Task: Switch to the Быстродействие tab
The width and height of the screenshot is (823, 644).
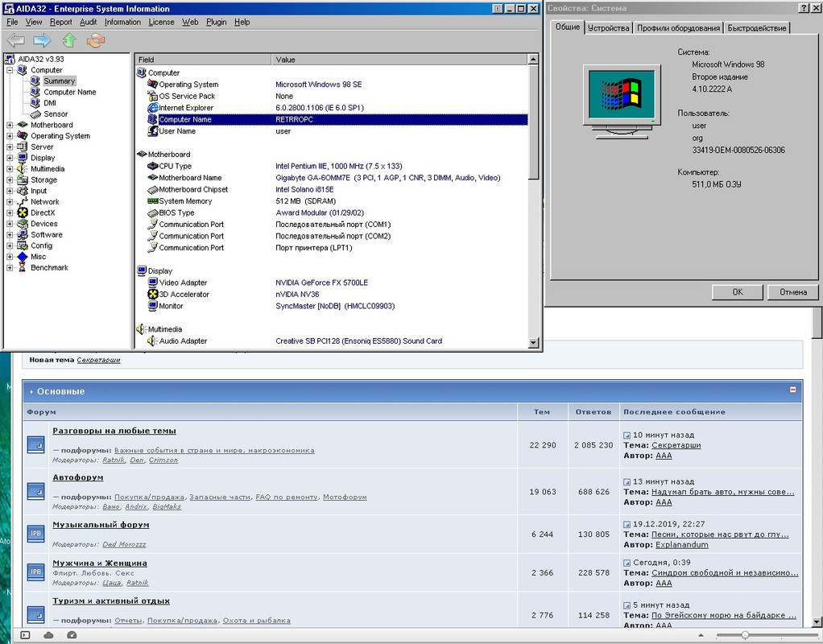Action: [x=756, y=28]
